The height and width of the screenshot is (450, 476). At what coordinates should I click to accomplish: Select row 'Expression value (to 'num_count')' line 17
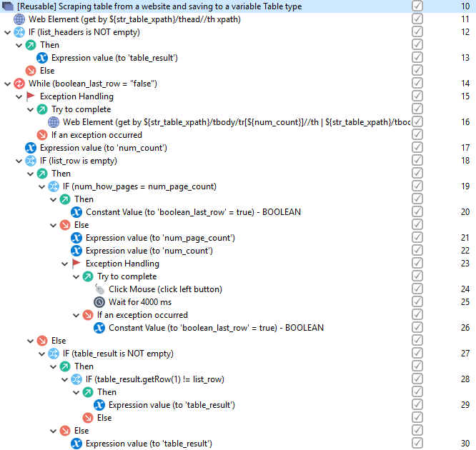[x=104, y=148]
